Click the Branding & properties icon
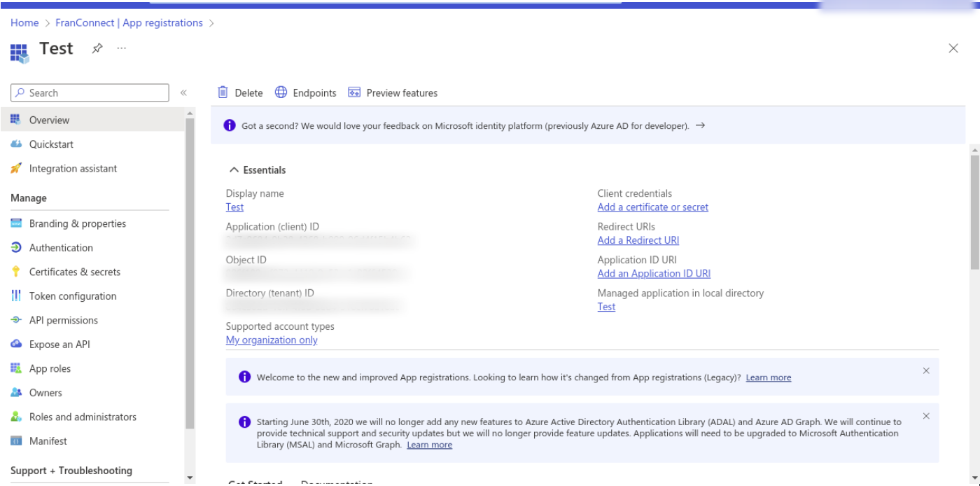 point(16,223)
